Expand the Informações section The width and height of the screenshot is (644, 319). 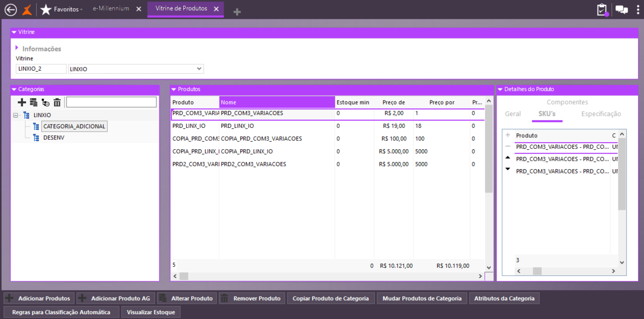pyautogui.click(x=17, y=48)
